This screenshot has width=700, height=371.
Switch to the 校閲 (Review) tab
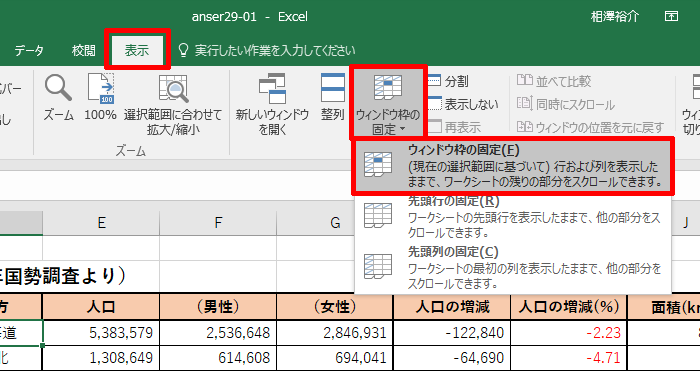(83, 50)
